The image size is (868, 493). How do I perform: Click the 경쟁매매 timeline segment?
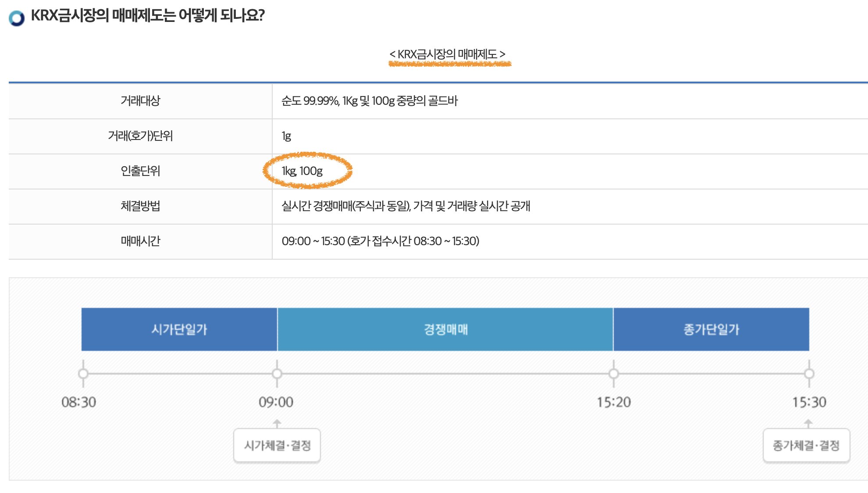point(445,329)
